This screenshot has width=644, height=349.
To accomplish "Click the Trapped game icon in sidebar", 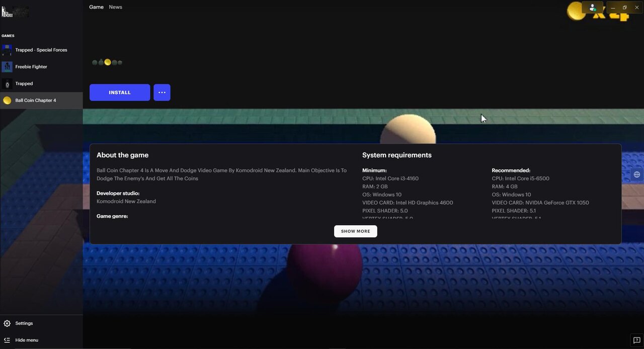I will tap(7, 83).
